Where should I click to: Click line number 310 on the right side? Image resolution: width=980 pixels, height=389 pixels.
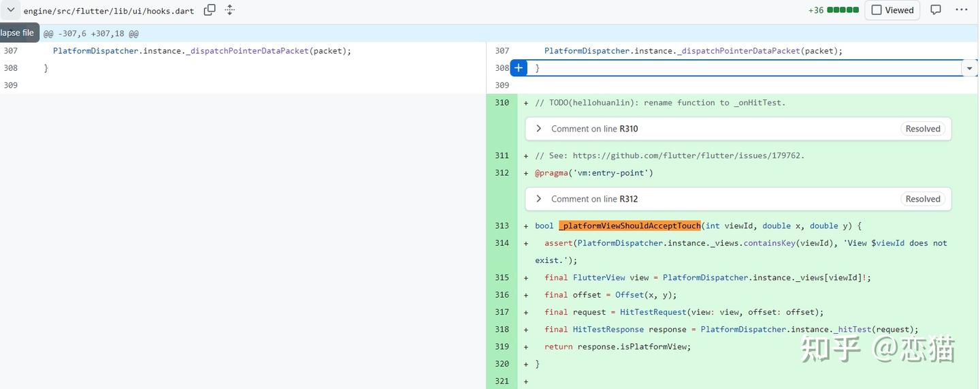pyautogui.click(x=502, y=102)
